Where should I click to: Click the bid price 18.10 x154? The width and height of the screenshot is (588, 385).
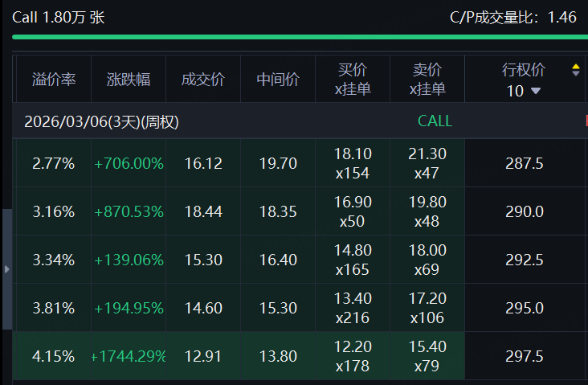[x=353, y=163]
